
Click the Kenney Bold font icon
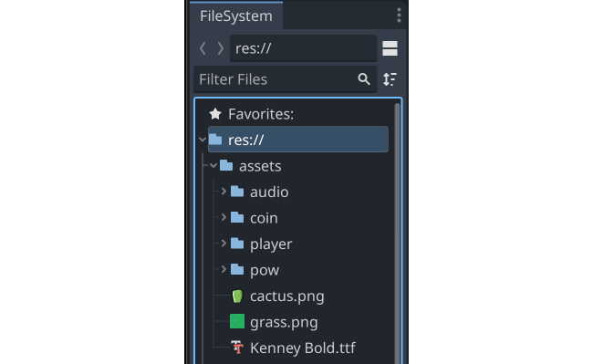(237, 348)
